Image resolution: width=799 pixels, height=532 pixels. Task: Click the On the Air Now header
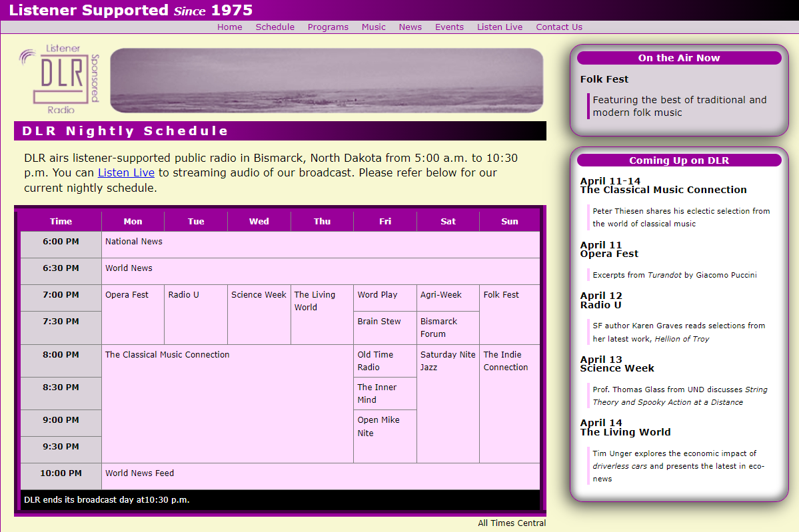point(680,58)
